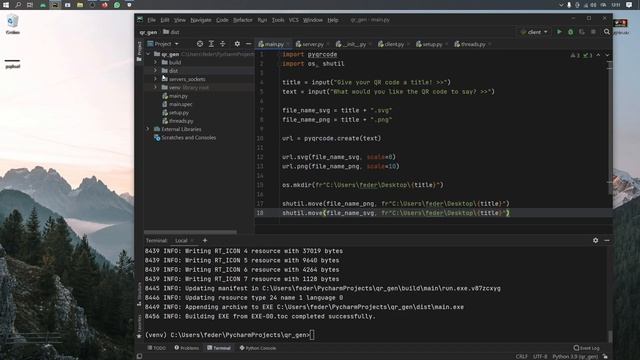
Task: Change CRLF line separator in status bar
Action: click(x=521, y=356)
